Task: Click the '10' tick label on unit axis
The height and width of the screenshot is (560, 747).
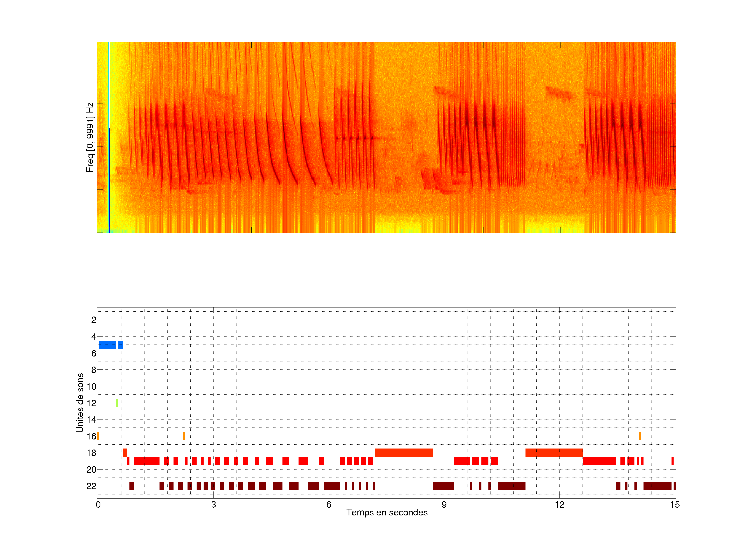Action: [91, 387]
